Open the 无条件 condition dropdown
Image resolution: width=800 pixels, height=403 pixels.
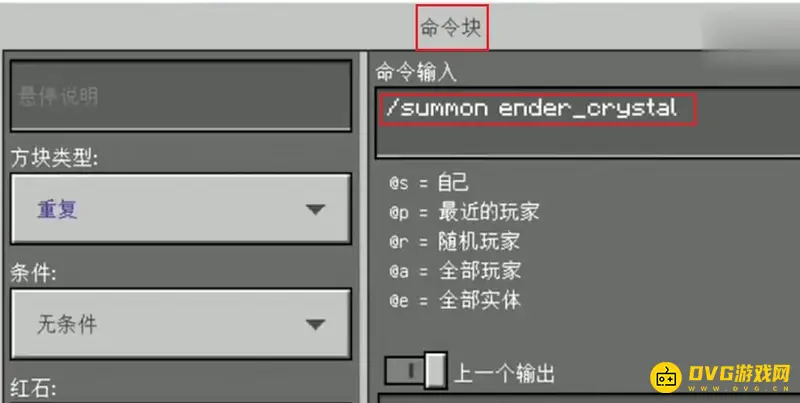[x=181, y=324]
